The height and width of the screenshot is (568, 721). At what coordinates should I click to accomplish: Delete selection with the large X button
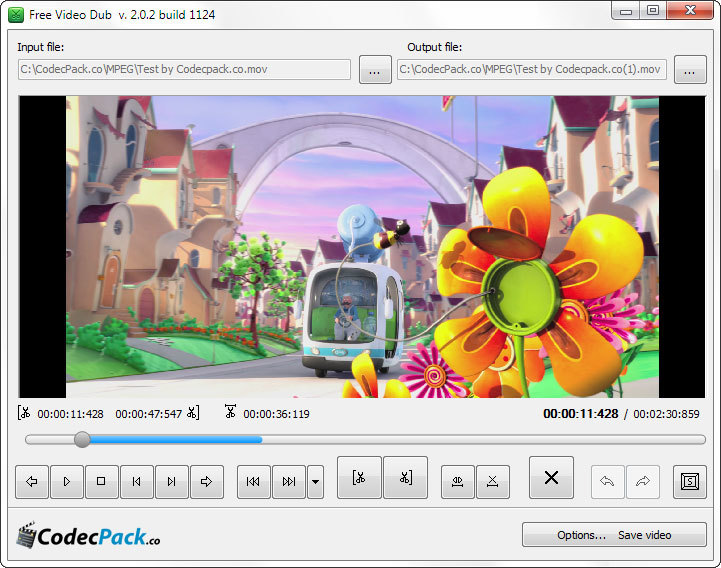[551, 477]
